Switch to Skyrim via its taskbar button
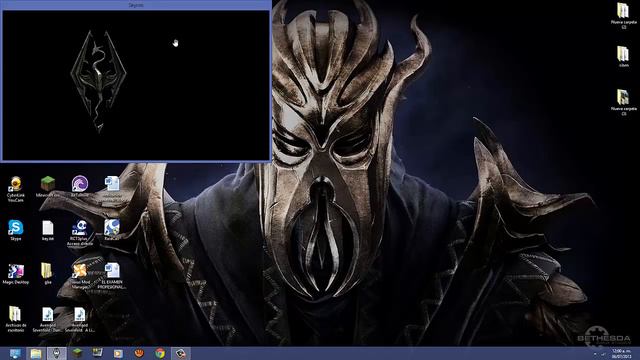This screenshot has width=640, height=360. (57, 353)
